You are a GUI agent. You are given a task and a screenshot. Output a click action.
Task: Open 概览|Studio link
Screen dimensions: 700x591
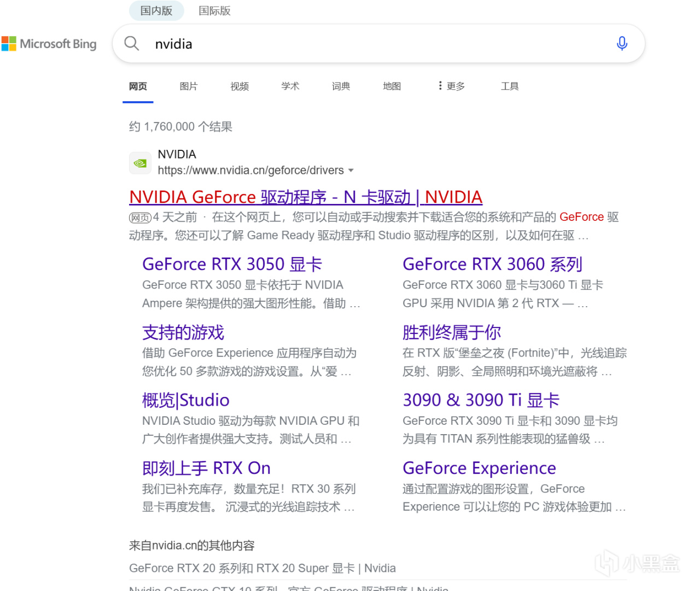tap(186, 400)
